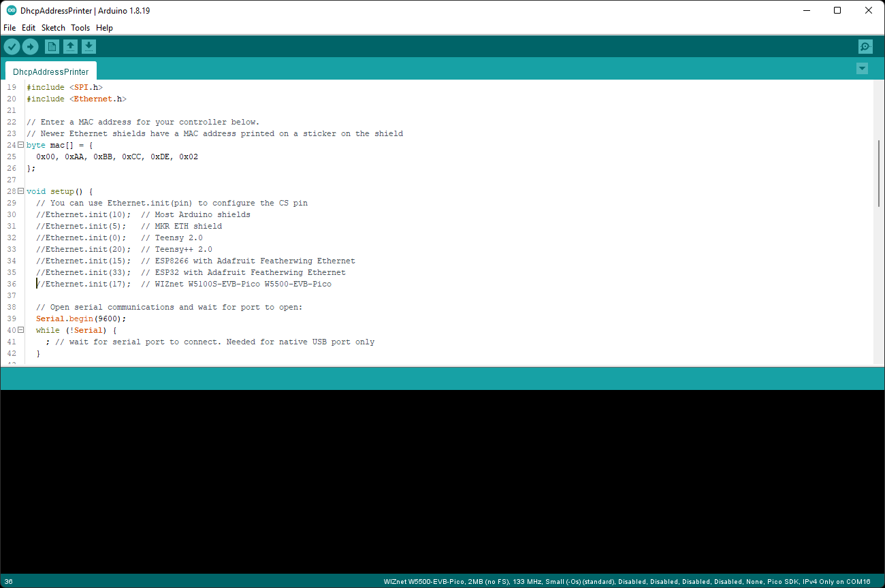Click the Serial.begin(9600) code line
Image resolution: width=885 pixels, height=588 pixels.
coord(80,318)
